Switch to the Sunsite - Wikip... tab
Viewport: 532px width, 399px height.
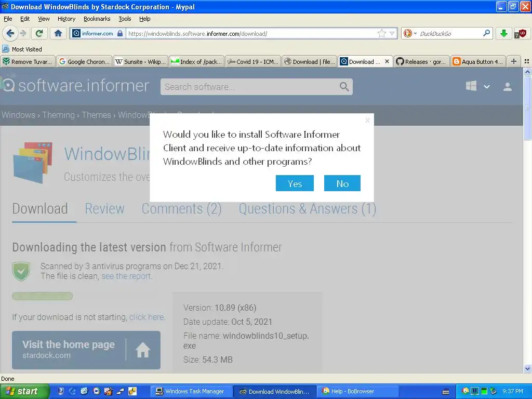pyautogui.click(x=140, y=61)
